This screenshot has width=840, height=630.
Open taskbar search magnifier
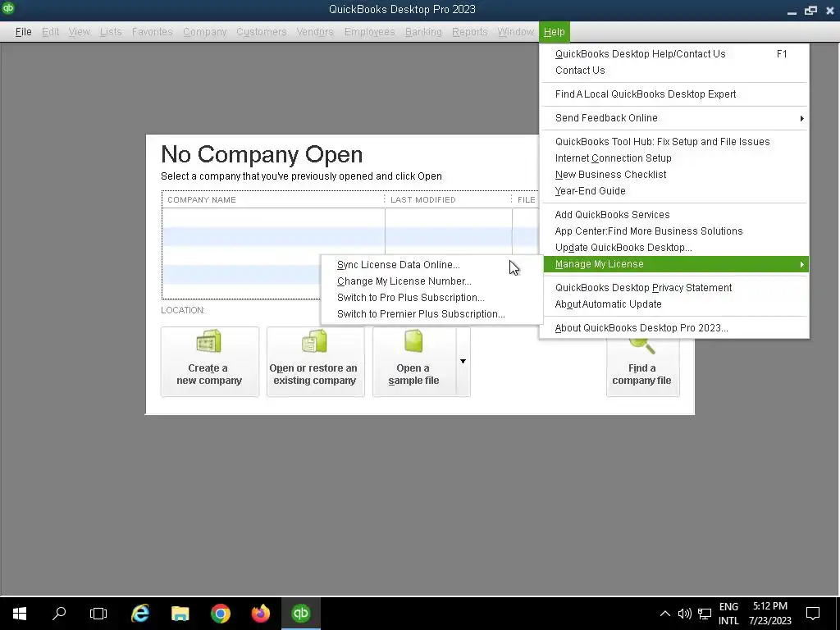(59, 614)
